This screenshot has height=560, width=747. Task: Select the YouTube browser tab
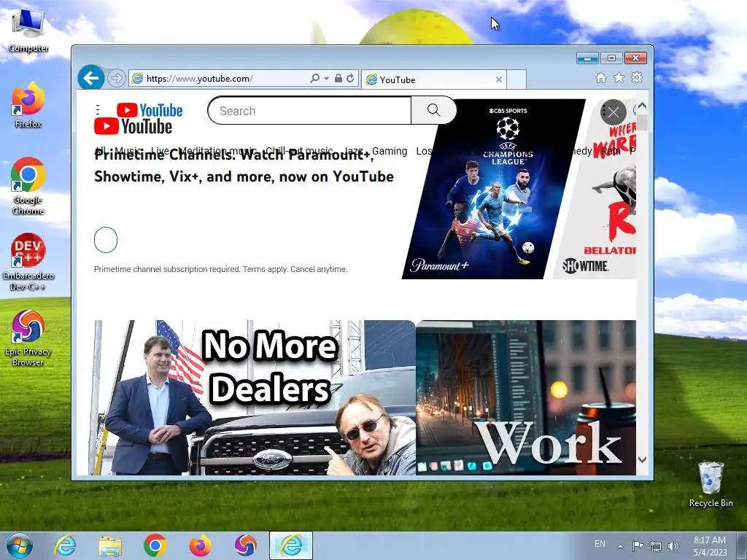pos(433,79)
